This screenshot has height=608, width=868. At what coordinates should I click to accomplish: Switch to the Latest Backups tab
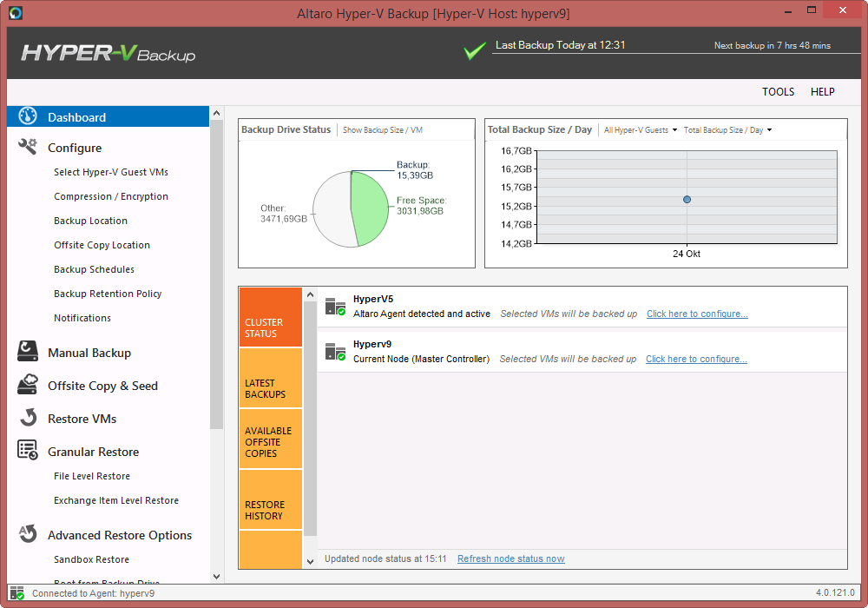pyautogui.click(x=271, y=378)
